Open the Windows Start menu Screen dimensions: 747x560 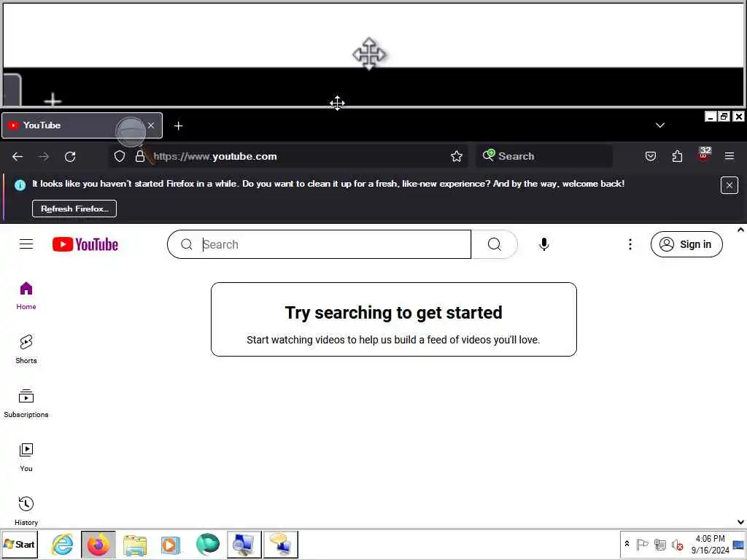click(x=19, y=544)
